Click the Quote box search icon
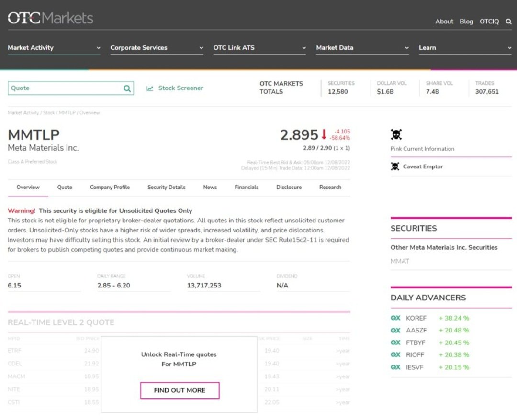517x420 pixels. pos(127,88)
